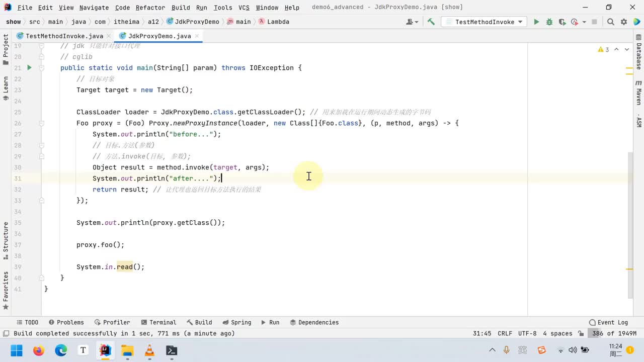Open the tool windows quick-access icon in the status bar
The image size is (644, 362).
tap(6, 333)
